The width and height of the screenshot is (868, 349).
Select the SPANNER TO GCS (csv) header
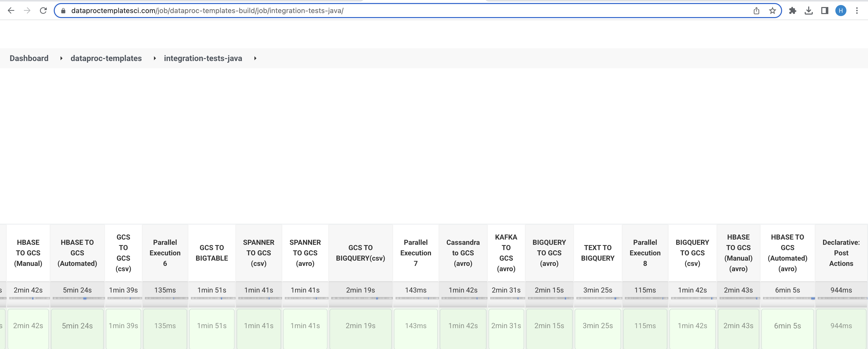(259, 253)
